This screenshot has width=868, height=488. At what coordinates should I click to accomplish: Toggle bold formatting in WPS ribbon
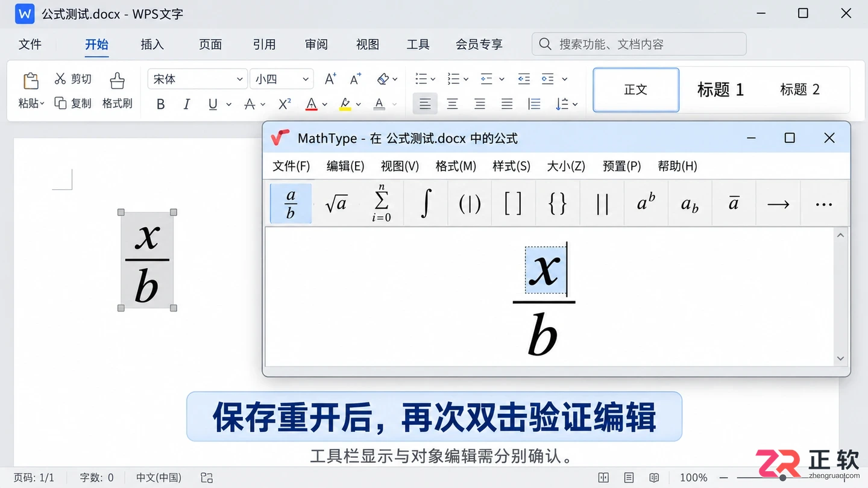tap(160, 104)
